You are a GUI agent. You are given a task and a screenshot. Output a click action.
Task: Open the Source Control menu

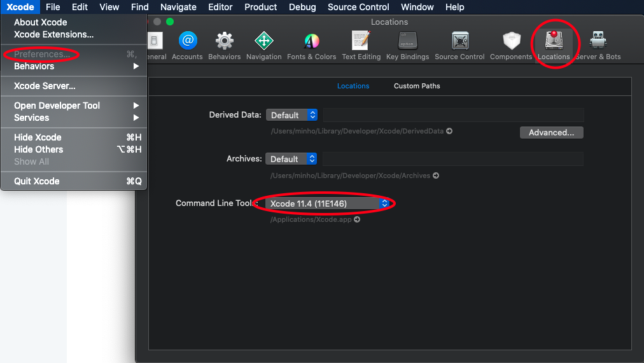pyautogui.click(x=358, y=7)
